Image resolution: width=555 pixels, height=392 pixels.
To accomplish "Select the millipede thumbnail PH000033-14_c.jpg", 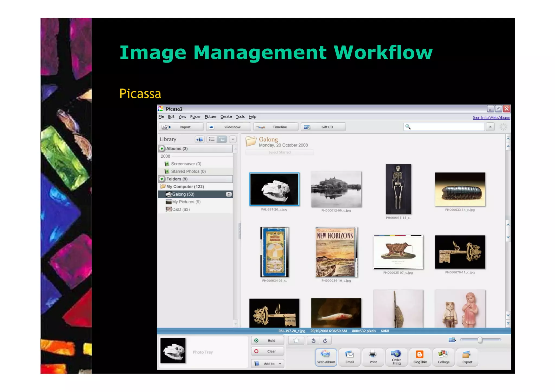I will point(460,189).
